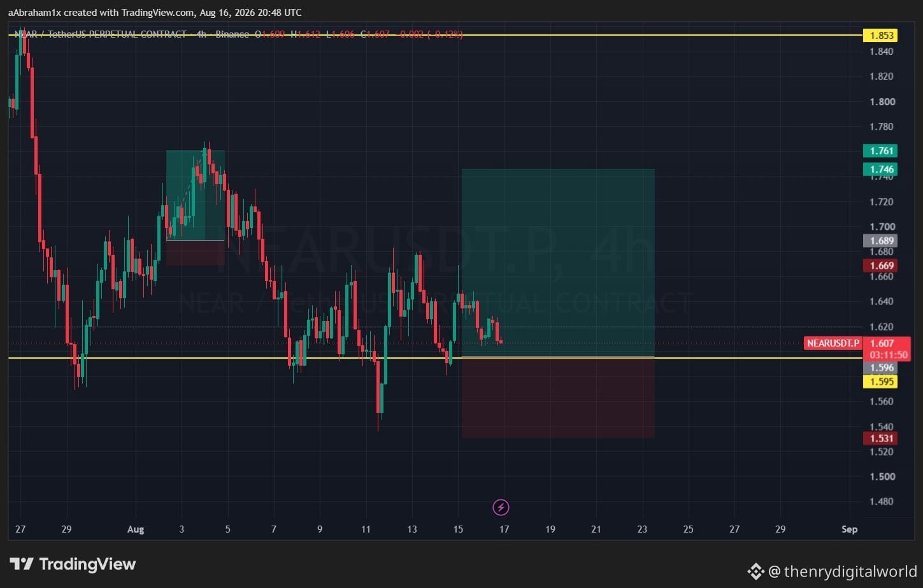Click the 1.640 price axis value
The width and height of the screenshot is (923, 588).
pos(882,301)
